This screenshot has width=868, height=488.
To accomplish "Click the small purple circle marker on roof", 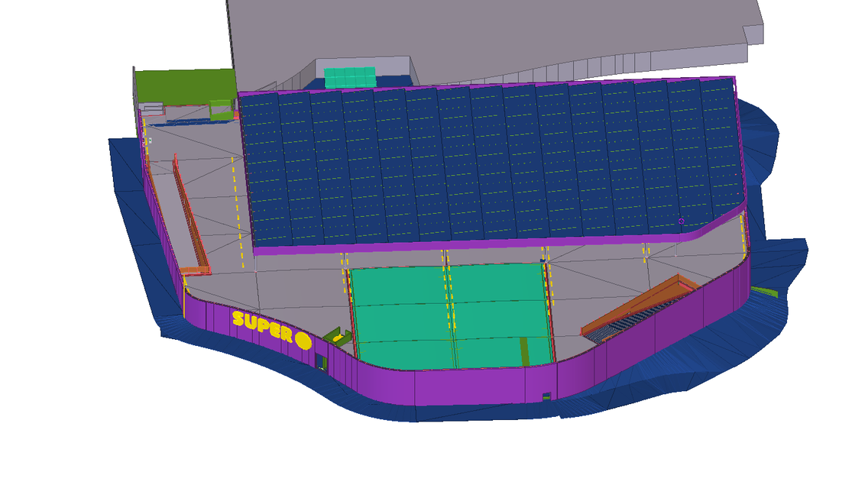I will (682, 221).
